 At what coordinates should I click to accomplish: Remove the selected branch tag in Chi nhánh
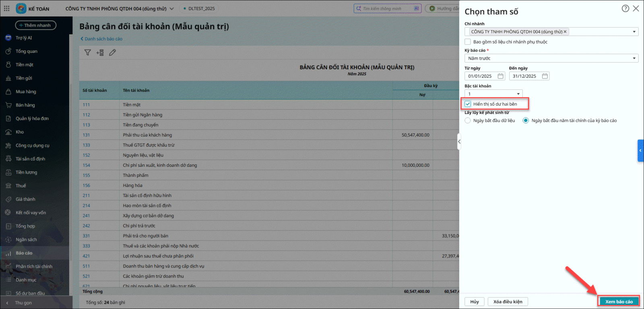tap(565, 32)
